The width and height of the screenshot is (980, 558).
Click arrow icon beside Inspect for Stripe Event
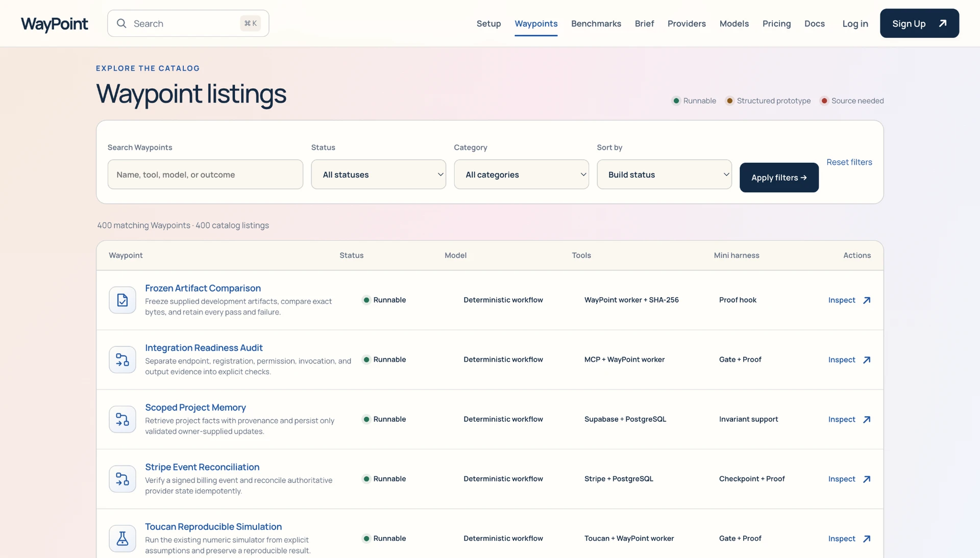(867, 479)
